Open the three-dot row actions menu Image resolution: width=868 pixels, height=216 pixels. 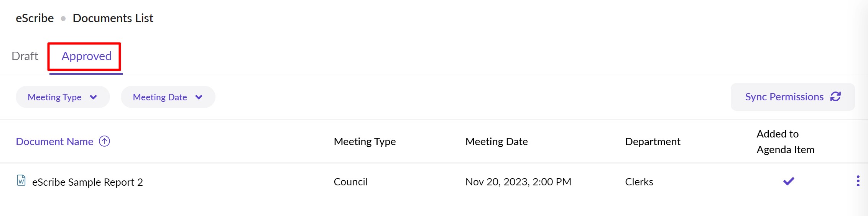858,181
